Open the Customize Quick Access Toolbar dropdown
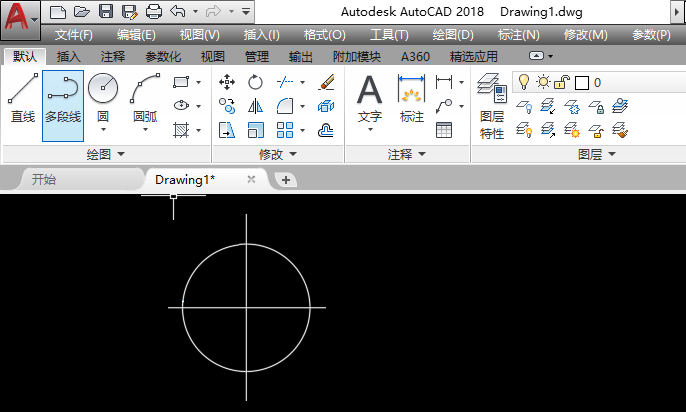Image resolution: width=686 pixels, height=412 pixels. pyautogui.click(x=246, y=12)
